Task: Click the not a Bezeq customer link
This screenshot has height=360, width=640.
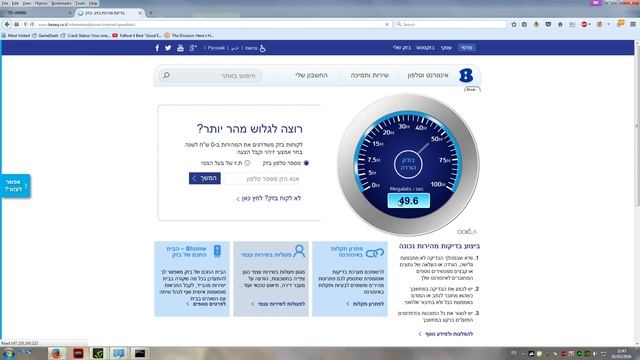Action: point(269,198)
